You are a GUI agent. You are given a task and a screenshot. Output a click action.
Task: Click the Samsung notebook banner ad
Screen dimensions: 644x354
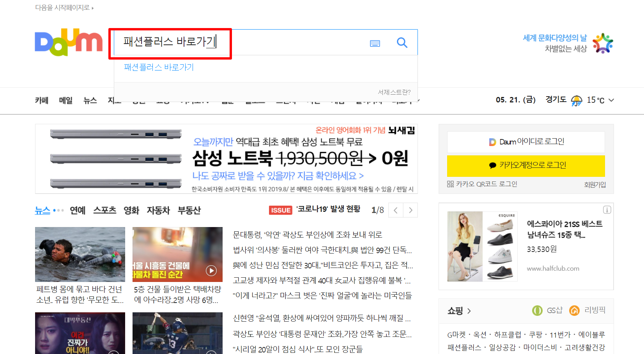(x=226, y=159)
